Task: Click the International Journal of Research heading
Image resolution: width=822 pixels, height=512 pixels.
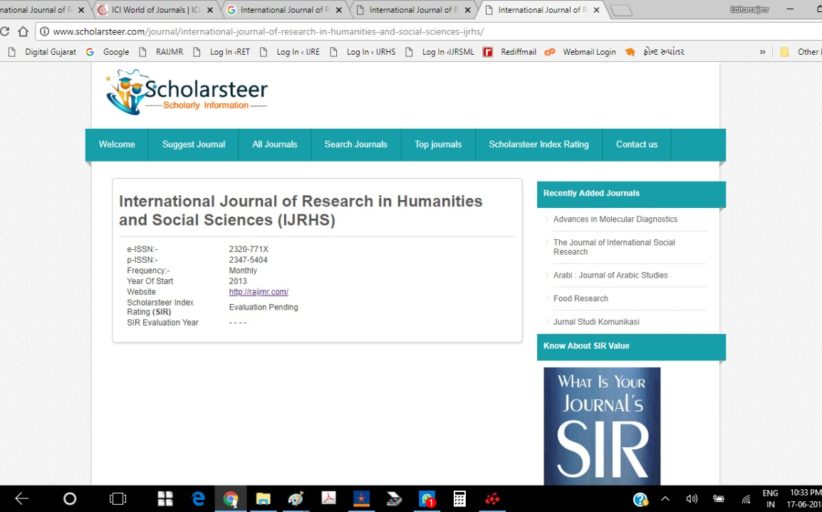Action: [300, 210]
